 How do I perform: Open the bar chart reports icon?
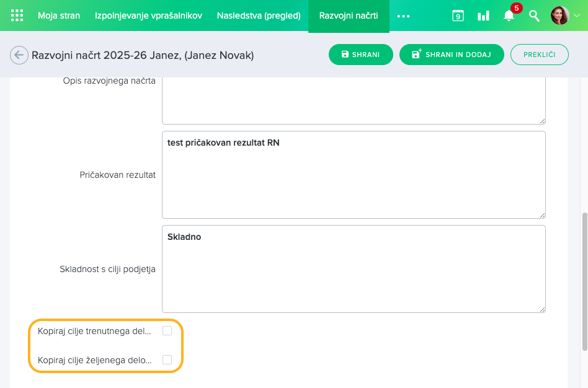tap(483, 15)
